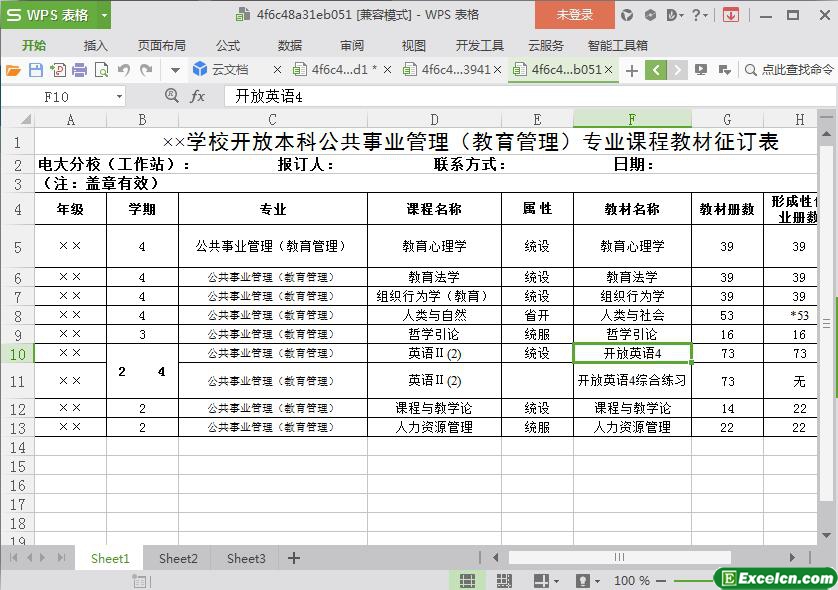Redo the last action
The image size is (838, 590).
tap(146, 70)
